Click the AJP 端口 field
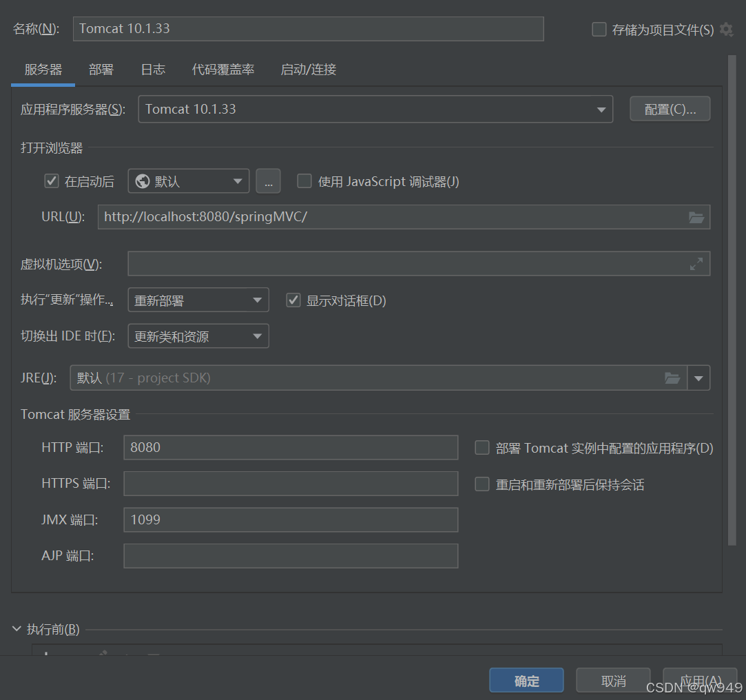 click(291, 556)
